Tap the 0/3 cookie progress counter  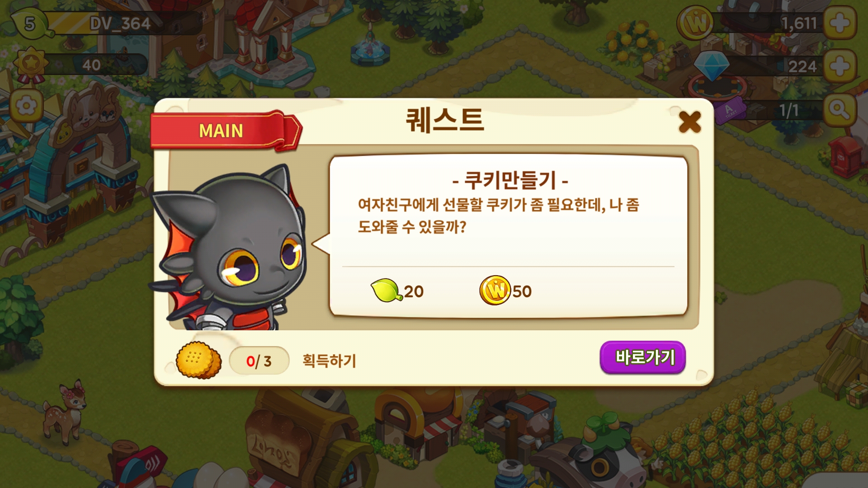(259, 361)
